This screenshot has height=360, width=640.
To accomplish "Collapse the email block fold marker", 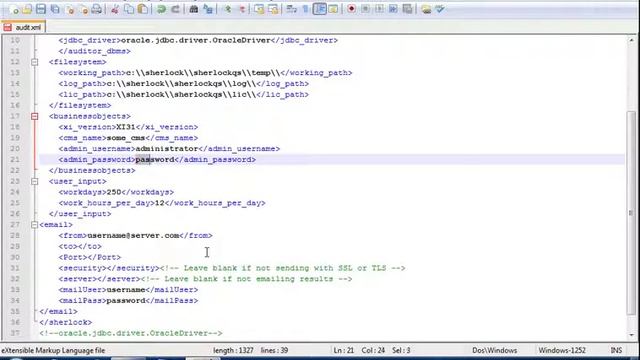I will click(35, 224).
